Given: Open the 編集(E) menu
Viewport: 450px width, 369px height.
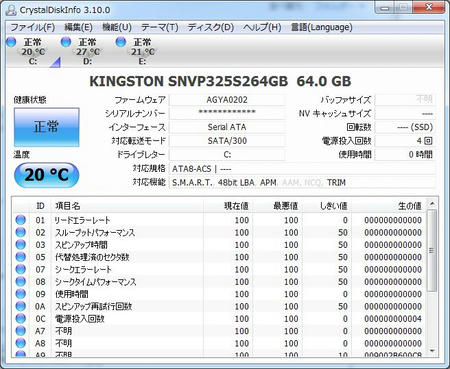Looking at the screenshot, I should [x=78, y=27].
